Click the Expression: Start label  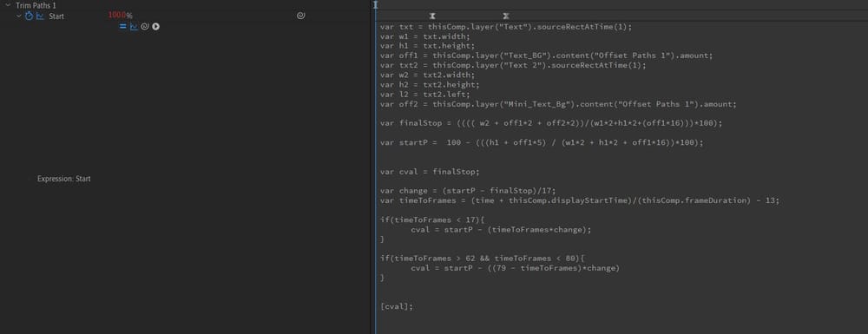coord(64,179)
